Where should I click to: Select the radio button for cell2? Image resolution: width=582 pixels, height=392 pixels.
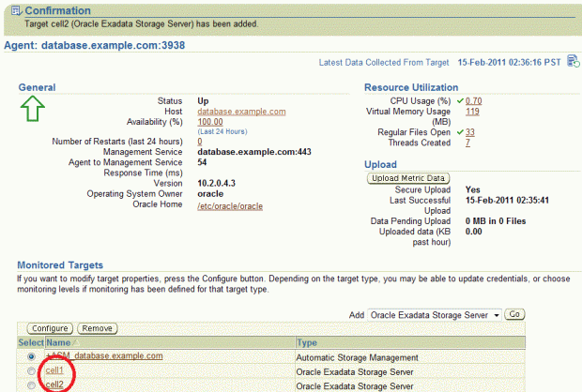34,384
